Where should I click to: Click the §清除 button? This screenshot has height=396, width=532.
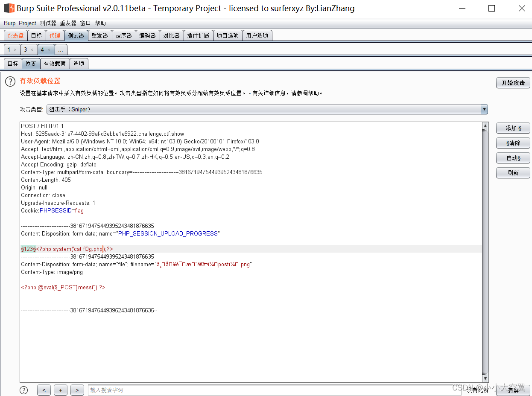point(513,143)
